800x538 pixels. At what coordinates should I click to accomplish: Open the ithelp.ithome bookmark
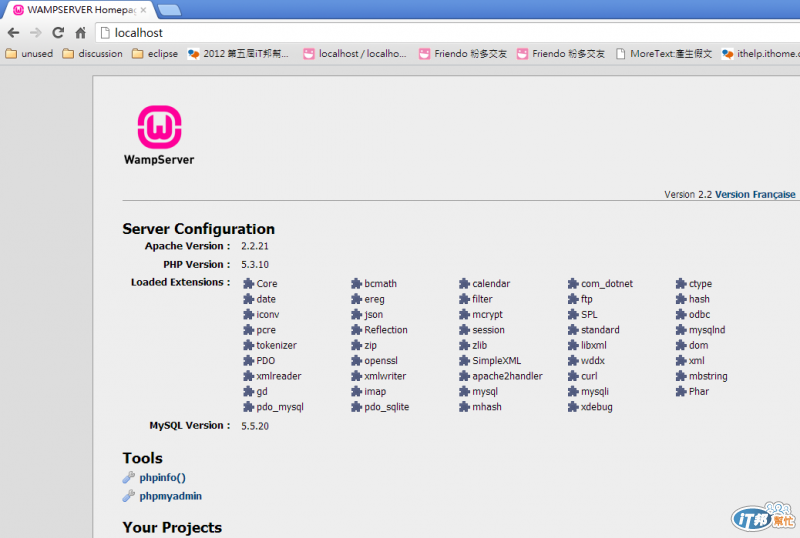pyautogui.click(x=761, y=54)
